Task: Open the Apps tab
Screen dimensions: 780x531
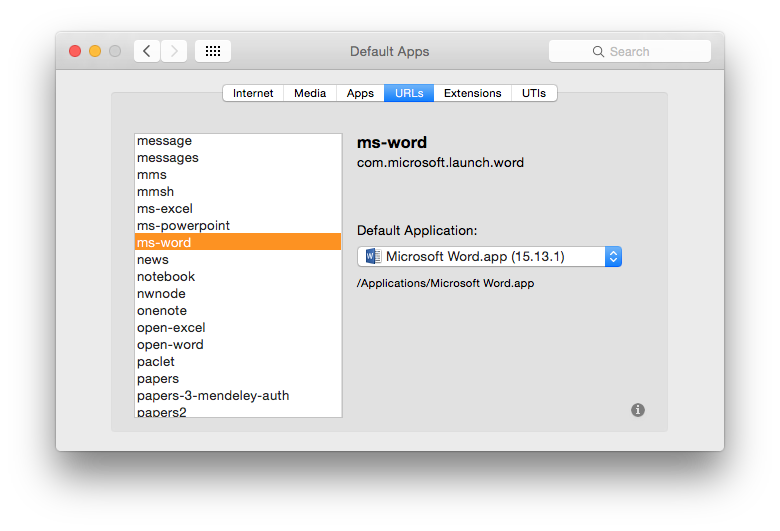Action: 360,93
